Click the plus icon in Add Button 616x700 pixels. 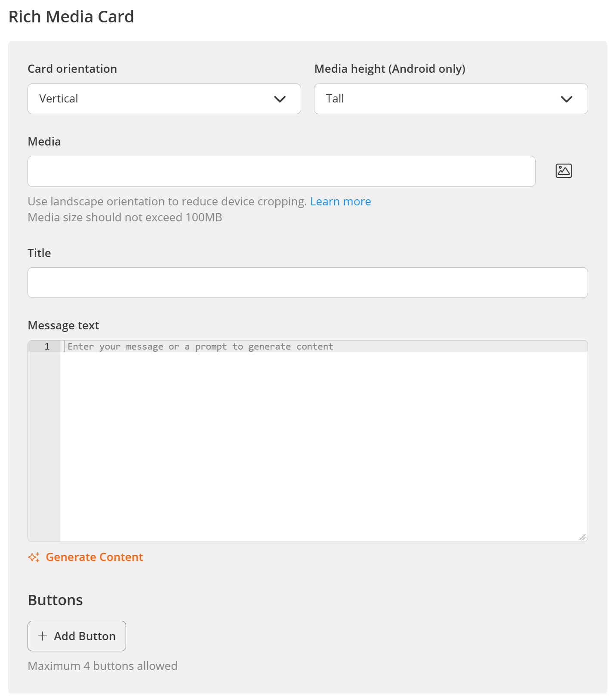coord(43,636)
